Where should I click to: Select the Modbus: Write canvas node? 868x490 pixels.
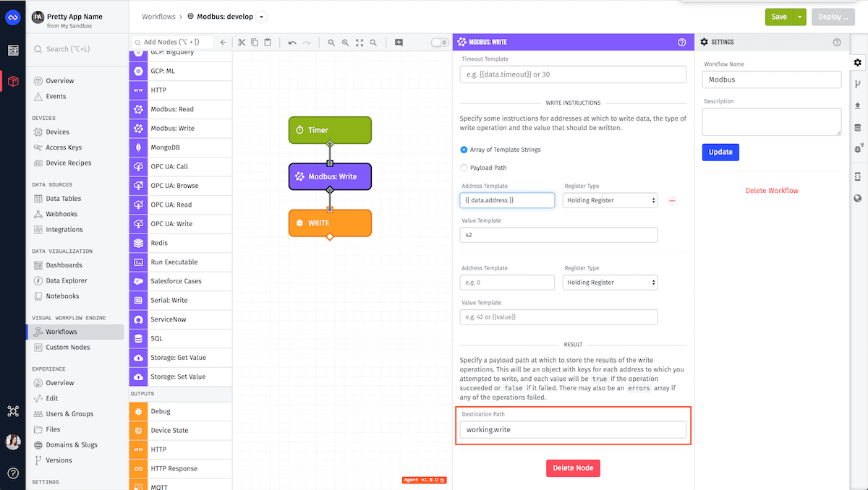point(330,176)
